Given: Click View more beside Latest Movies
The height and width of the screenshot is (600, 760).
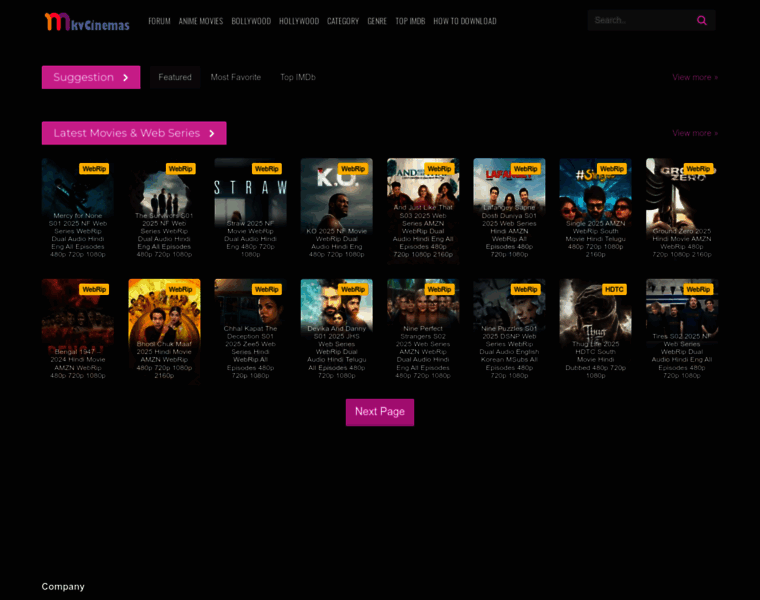Looking at the screenshot, I should 695,133.
